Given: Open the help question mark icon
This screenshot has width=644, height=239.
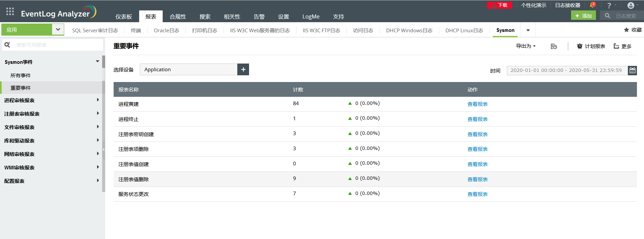Looking at the screenshot, I should click(x=609, y=6).
